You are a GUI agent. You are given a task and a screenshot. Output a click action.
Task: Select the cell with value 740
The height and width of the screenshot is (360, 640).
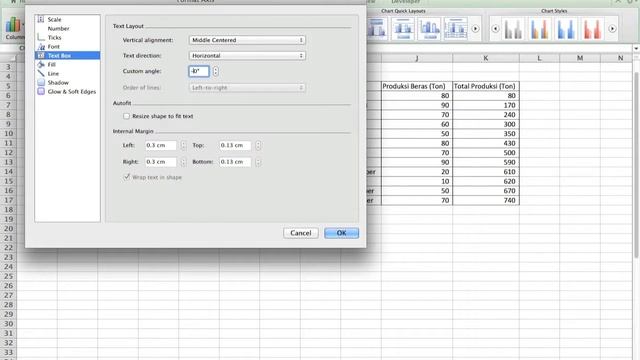pos(486,200)
